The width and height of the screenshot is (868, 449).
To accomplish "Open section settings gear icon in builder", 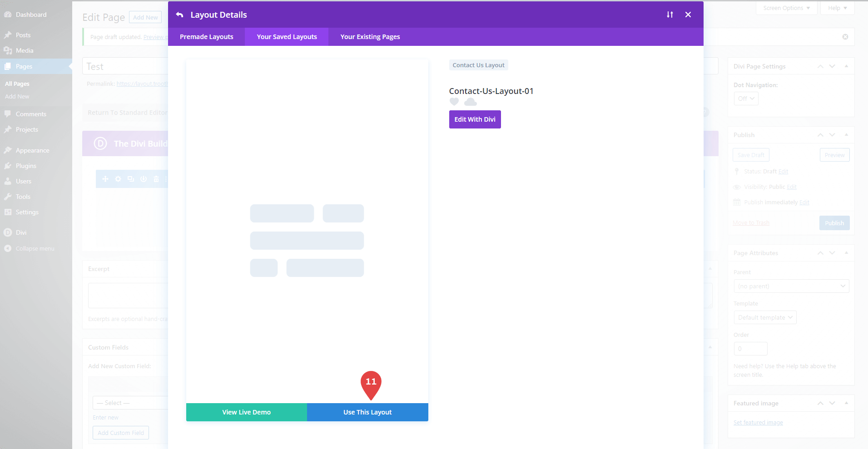I will click(118, 179).
